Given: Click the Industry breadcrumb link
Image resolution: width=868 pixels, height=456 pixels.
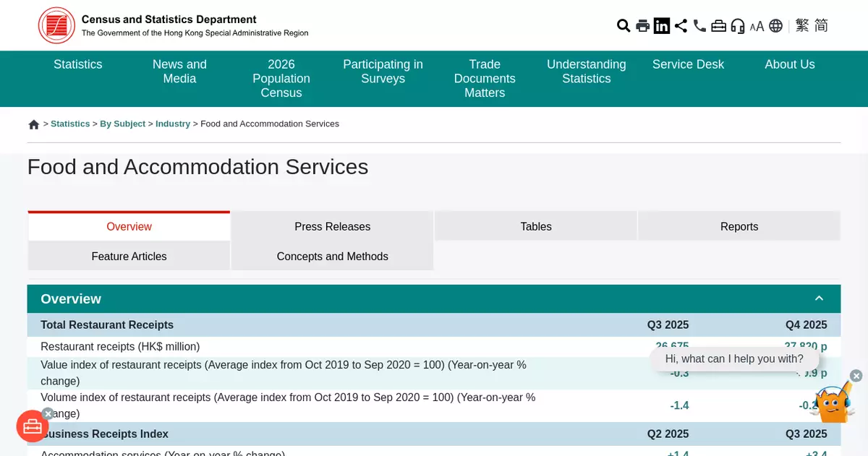Looking at the screenshot, I should coord(173,124).
